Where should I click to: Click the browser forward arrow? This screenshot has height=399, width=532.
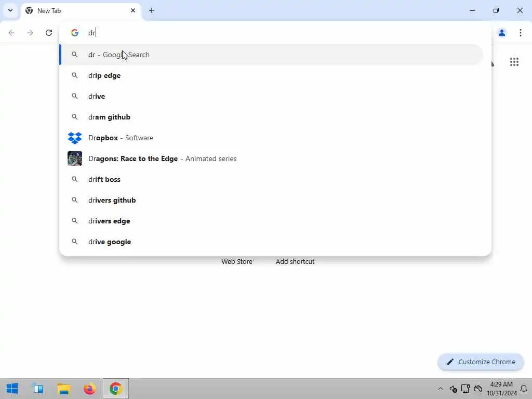coord(30,33)
